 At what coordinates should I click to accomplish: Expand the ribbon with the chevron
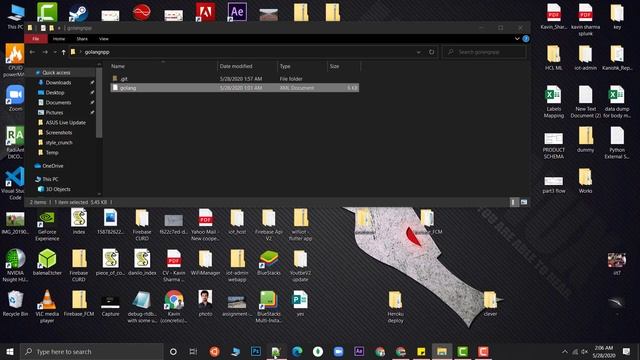click(x=517, y=39)
